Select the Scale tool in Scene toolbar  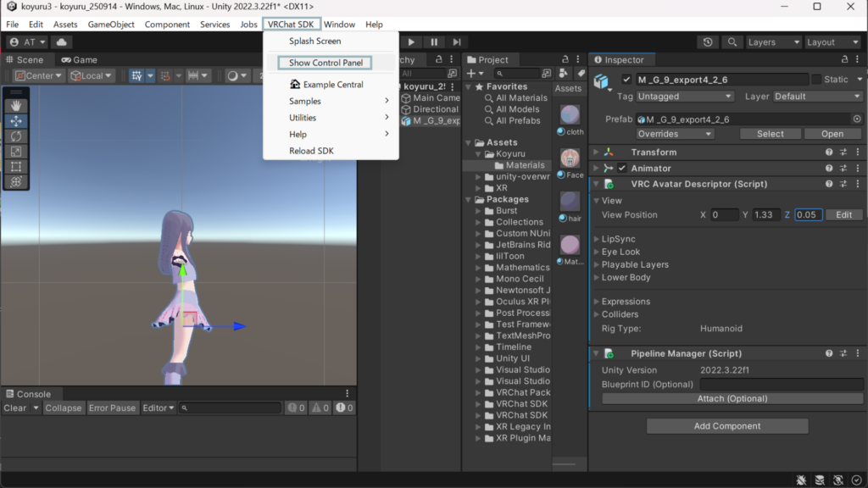16,152
